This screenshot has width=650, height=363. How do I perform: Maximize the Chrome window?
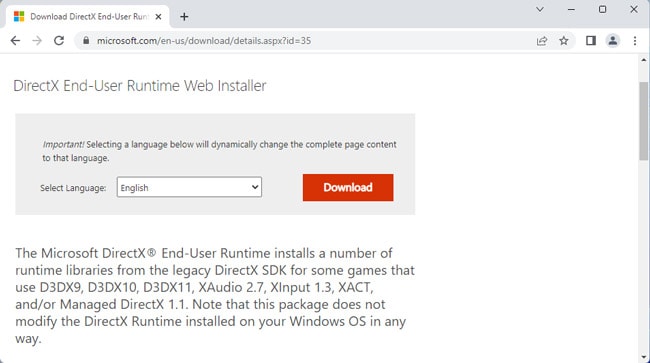tap(602, 9)
